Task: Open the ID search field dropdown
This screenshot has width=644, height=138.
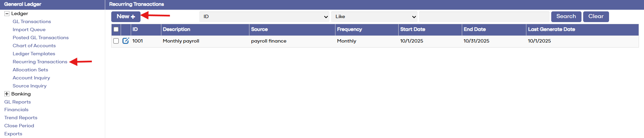Action: point(264,17)
